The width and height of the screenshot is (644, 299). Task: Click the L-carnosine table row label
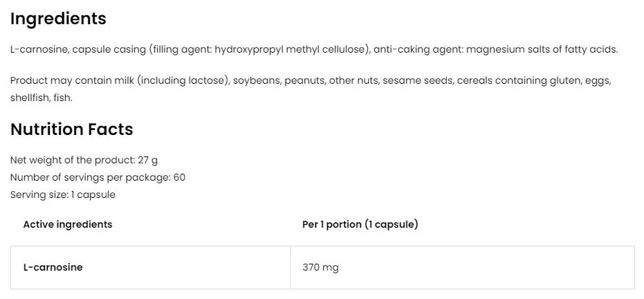pyautogui.click(x=53, y=267)
